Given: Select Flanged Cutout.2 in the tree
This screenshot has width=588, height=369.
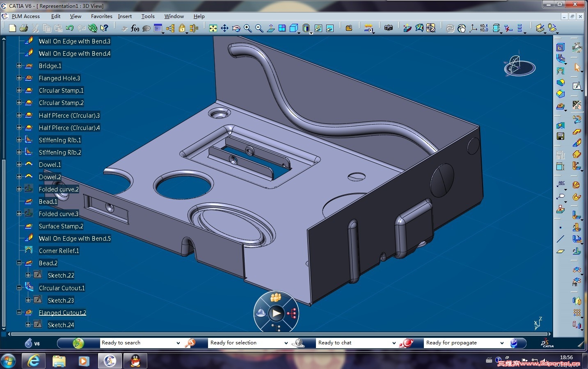Looking at the screenshot, I should coord(62,312).
